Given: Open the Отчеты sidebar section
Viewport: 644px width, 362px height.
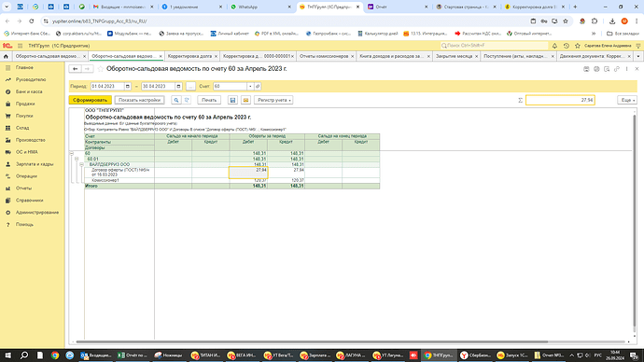Looking at the screenshot, I should click(x=23, y=188).
